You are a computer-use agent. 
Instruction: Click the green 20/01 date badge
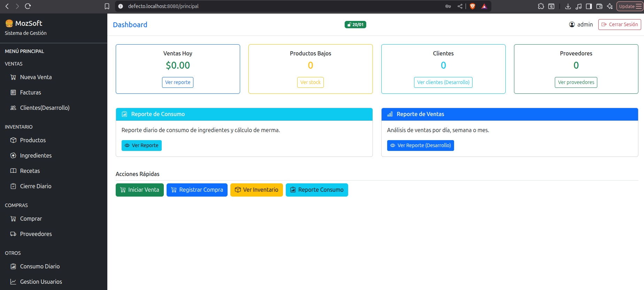click(355, 24)
